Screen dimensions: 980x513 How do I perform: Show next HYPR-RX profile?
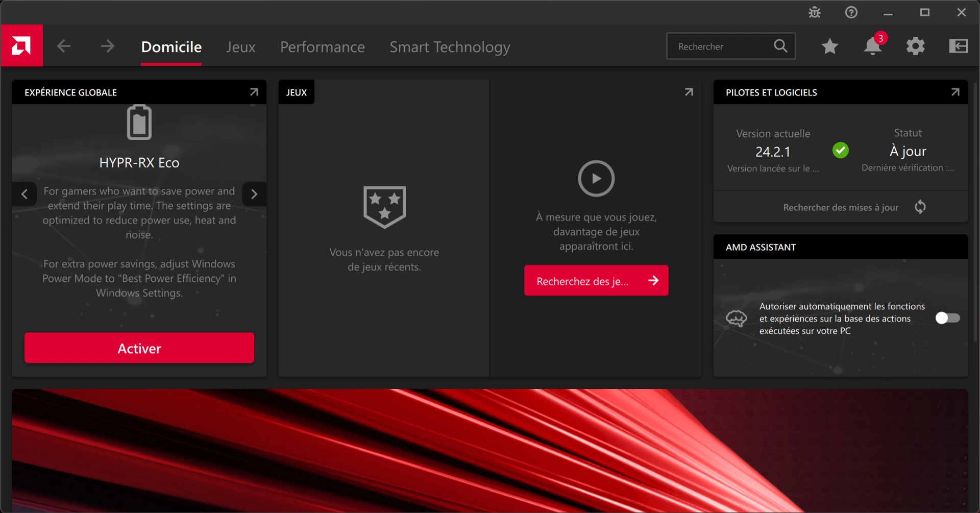coord(254,194)
